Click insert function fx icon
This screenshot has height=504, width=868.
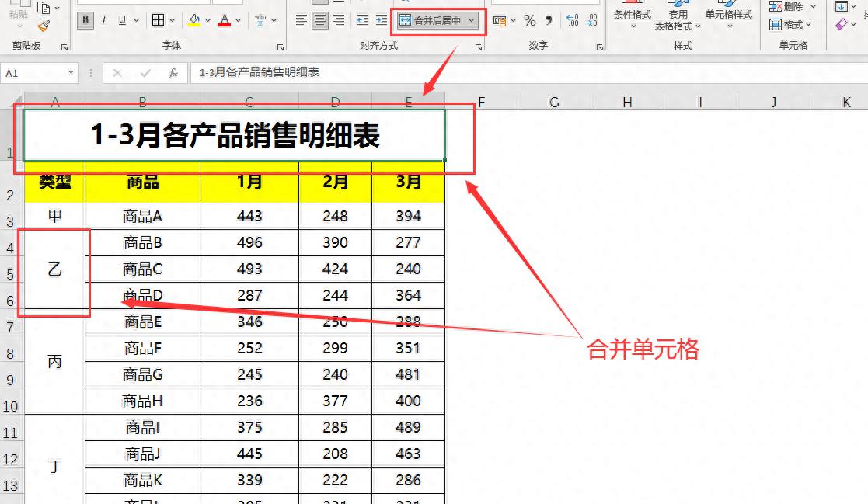tap(173, 73)
